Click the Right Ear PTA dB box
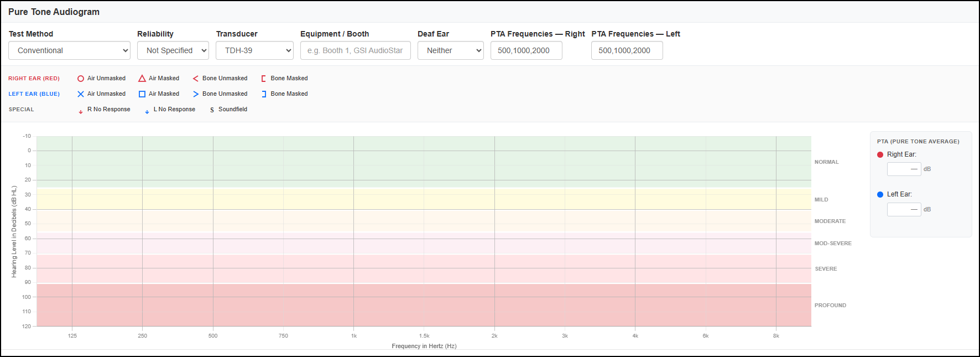This screenshot has width=980, height=357. [904, 169]
